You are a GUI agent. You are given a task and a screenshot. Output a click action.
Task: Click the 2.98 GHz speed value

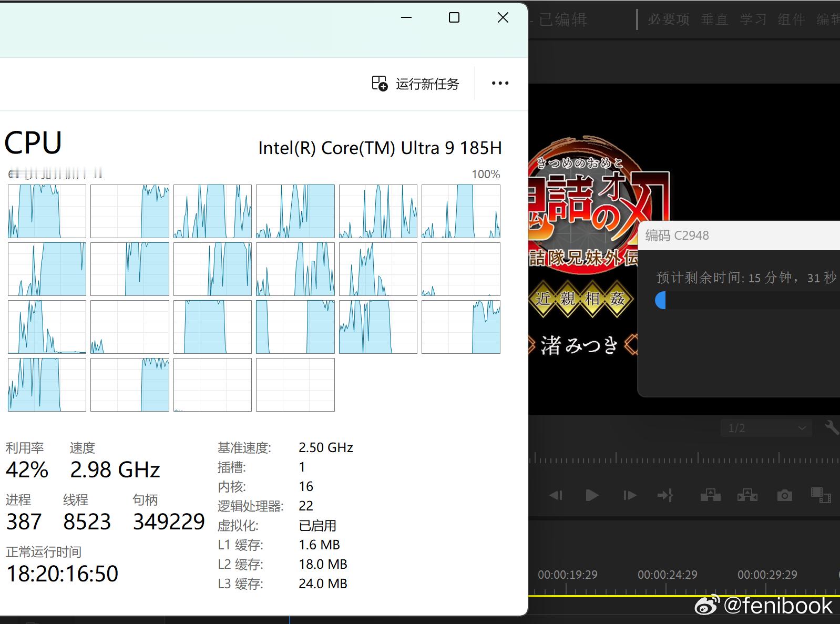coord(115,469)
